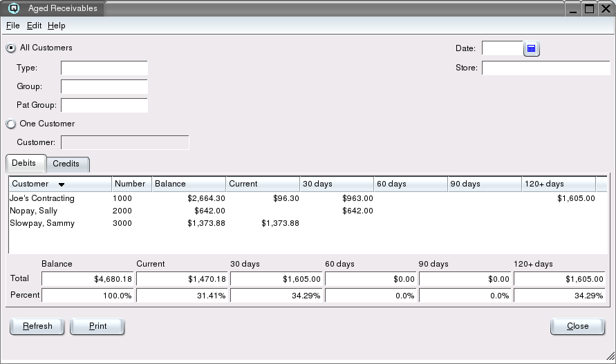Close the window with title bar X
Viewport: 616px width, 364px height.
(606, 9)
